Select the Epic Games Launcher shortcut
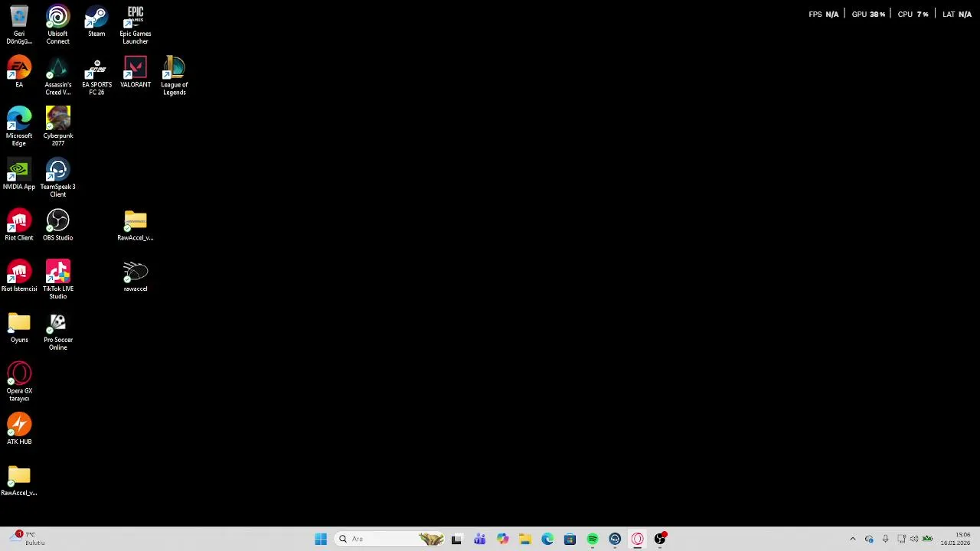980x551 pixels. pos(136,25)
